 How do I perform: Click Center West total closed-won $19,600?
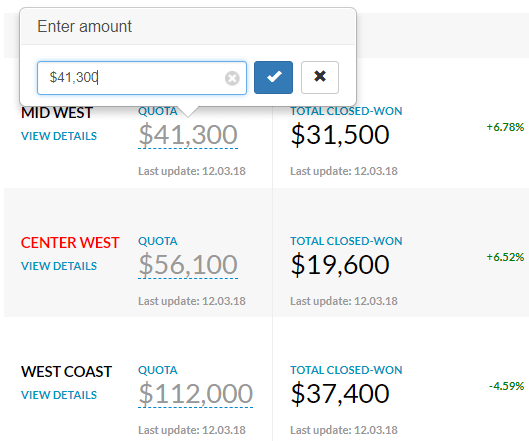tap(340, 265)
